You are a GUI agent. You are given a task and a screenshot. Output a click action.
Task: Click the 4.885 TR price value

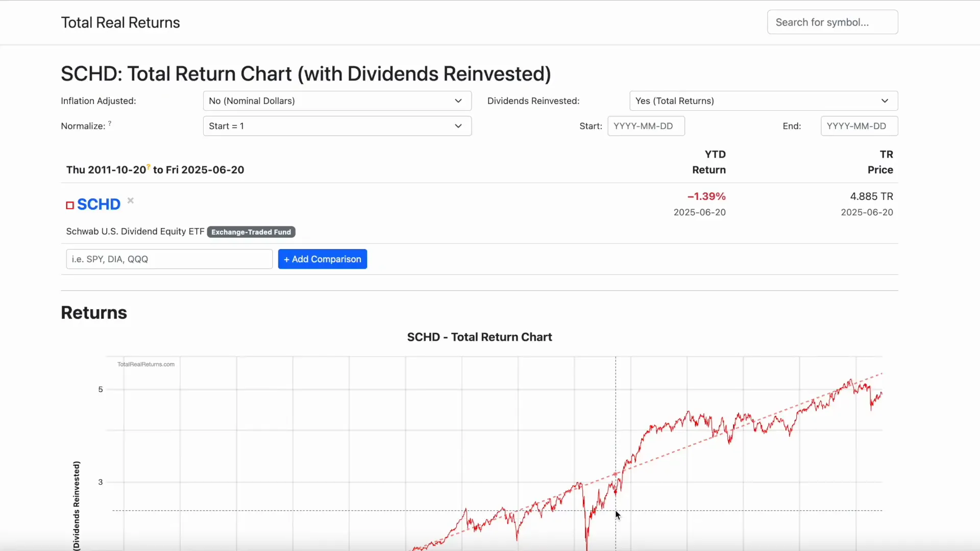871,196
